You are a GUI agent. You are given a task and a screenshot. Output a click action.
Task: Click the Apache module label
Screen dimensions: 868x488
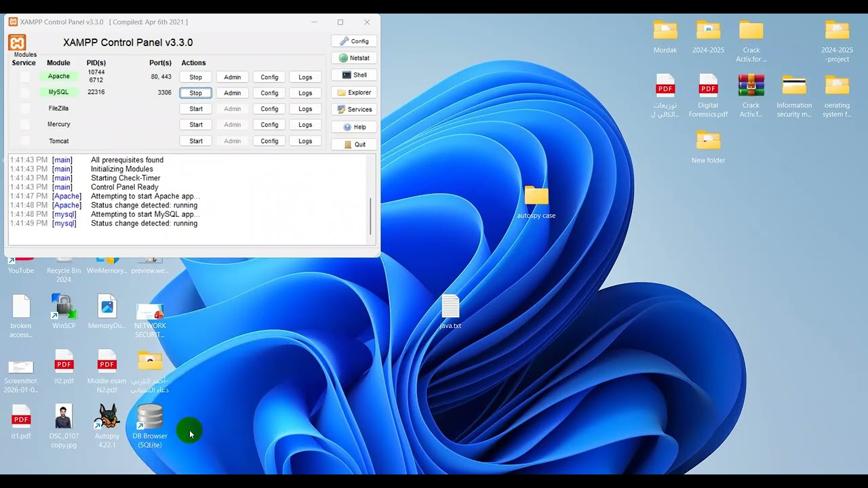[x=58, y=77]
